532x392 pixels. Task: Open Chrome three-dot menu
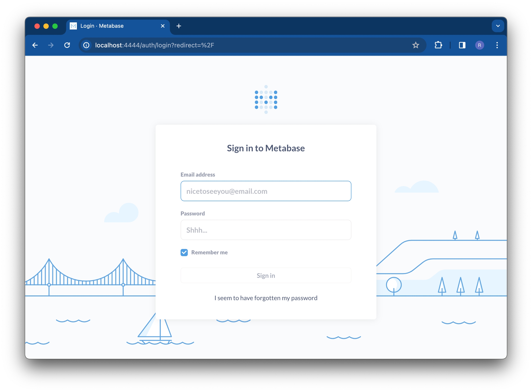tap(497, 45)
